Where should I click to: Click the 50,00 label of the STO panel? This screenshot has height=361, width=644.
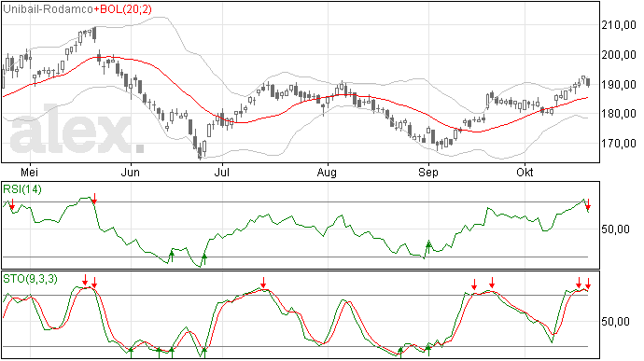[x=616, y=321]
